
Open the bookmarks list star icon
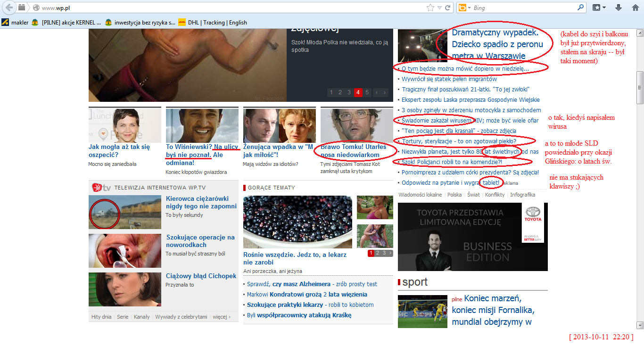[597, 8]
